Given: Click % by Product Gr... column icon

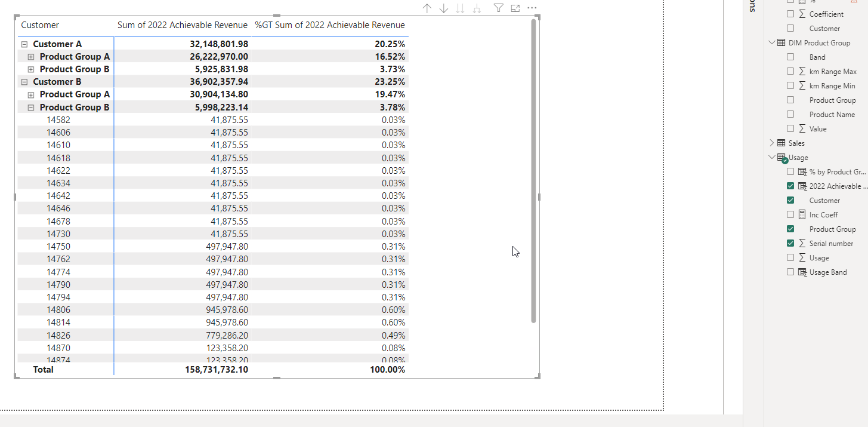Looking at the screenshot, I should pyautogui.click(x=802, y=172).
